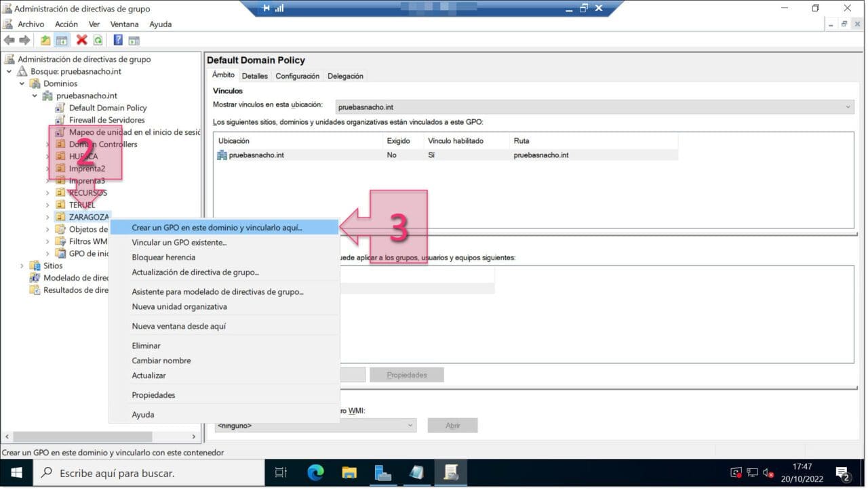Expand the Filtros WMI tree node
The image size is (868, 490).
tap(47, 241)
